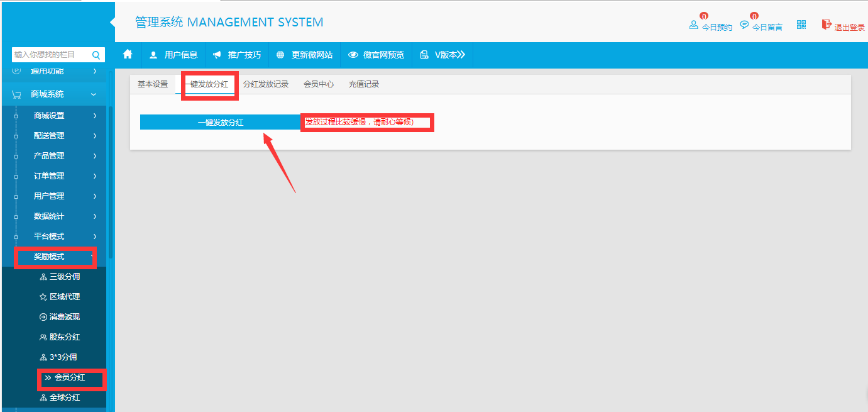Click the QR code icon in header

coord(801,25)
